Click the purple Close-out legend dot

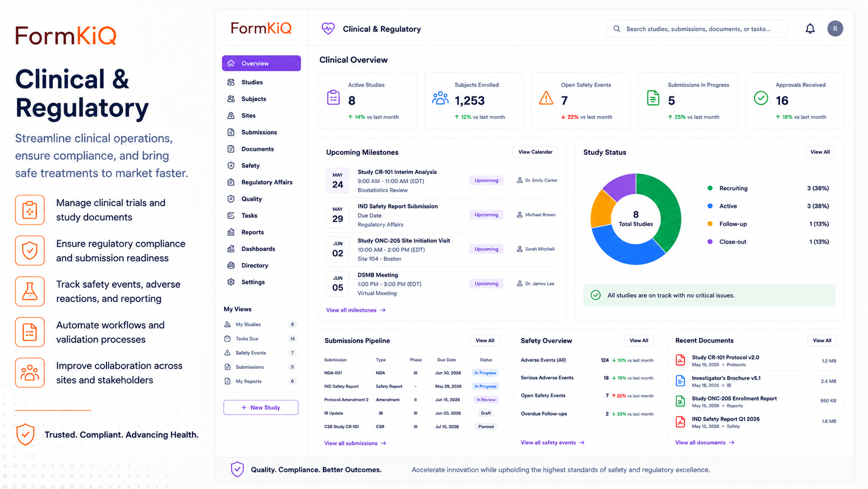710,242
